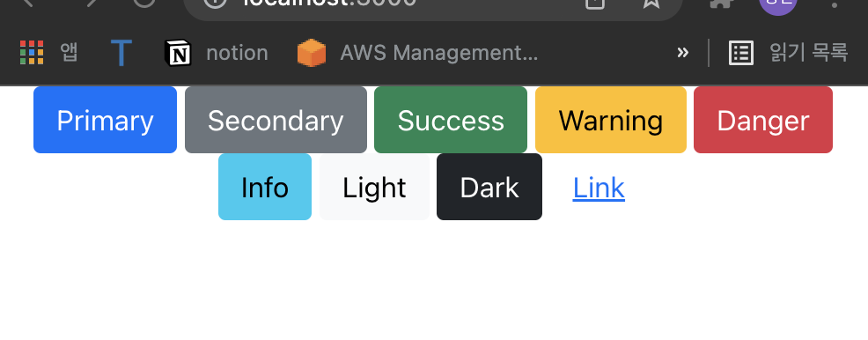Open the purple profile avatar menu

click(x=778, y=4)
